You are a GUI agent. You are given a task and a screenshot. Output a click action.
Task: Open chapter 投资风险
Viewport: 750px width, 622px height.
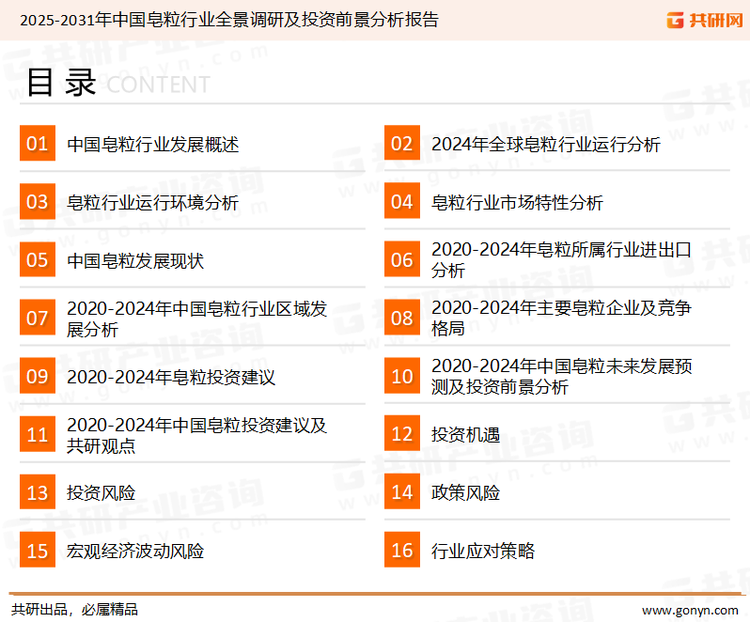click(x=101, y=493)
